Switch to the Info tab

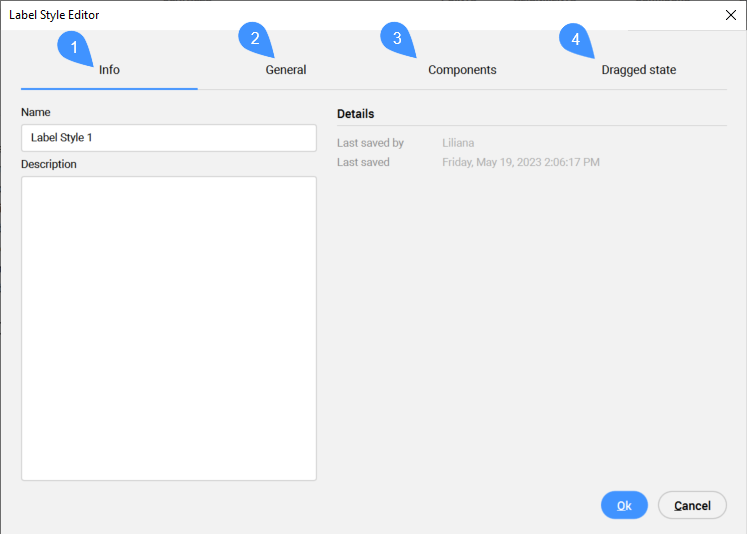click(x=109, y=70)
